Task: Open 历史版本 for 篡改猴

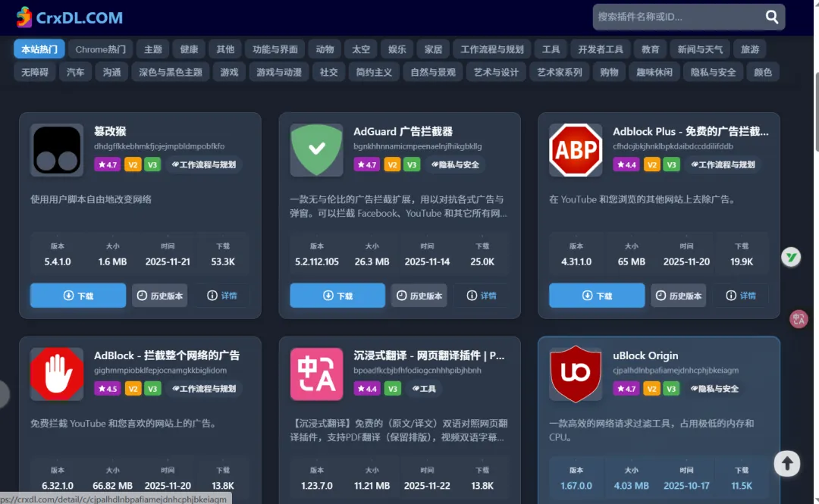Action: click(x=160, y=296)
